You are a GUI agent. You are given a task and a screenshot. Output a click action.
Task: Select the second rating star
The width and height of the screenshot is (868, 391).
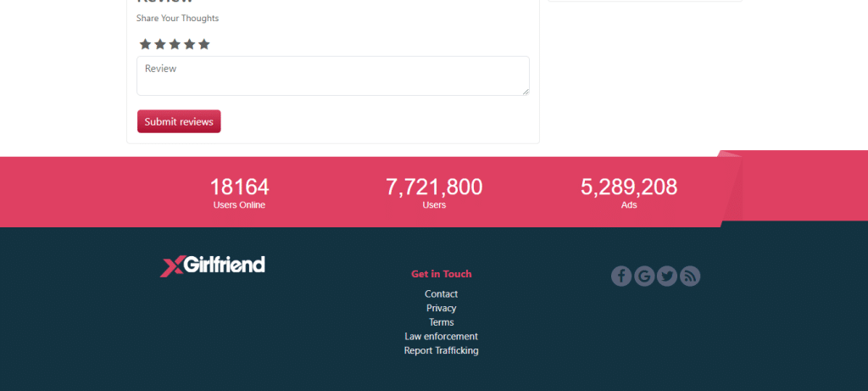160,44
